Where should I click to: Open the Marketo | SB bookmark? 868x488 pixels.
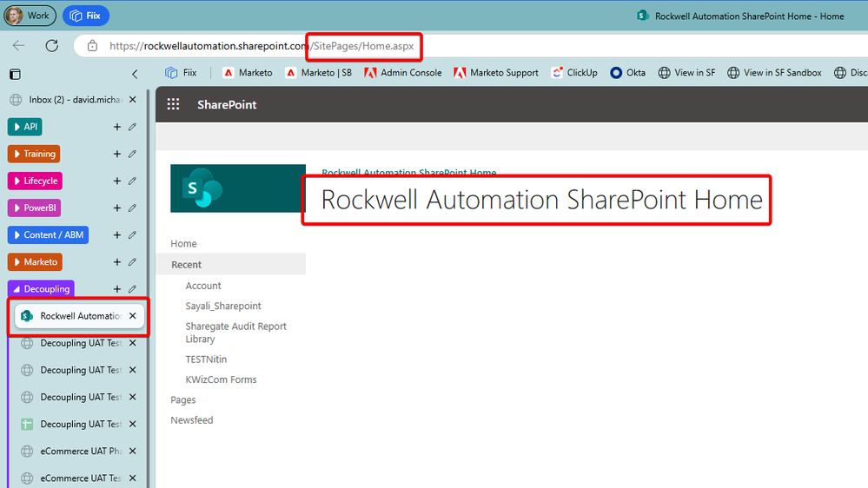(318, 72)
